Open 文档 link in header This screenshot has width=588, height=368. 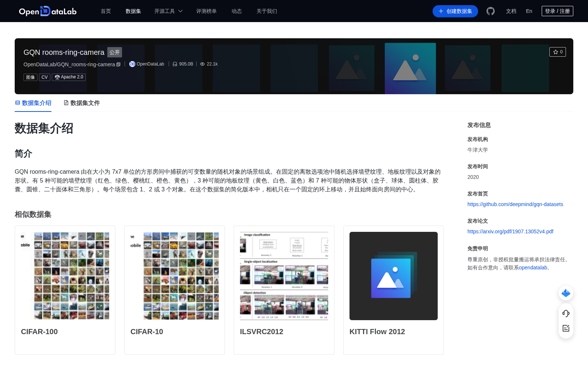[511, 11]
